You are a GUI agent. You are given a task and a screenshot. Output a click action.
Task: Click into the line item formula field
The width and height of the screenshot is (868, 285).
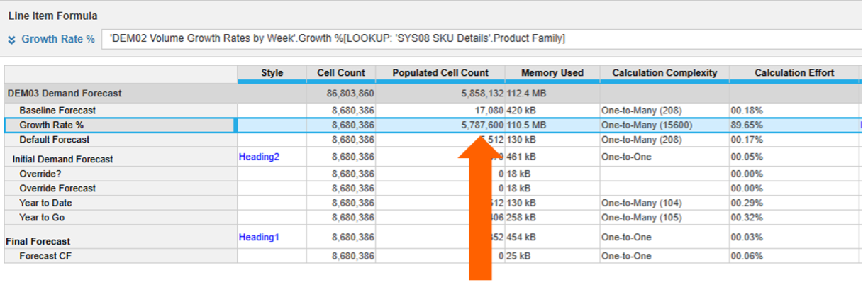pos(482,39)
